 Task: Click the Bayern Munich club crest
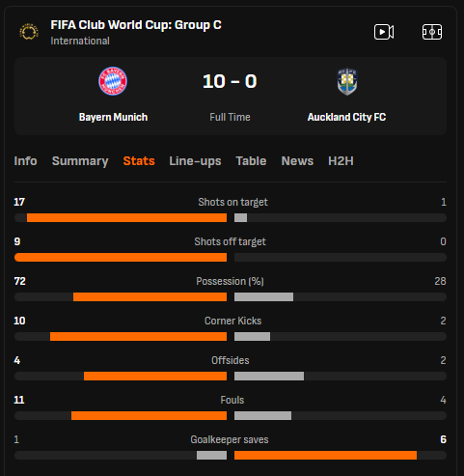pos(113,81)
